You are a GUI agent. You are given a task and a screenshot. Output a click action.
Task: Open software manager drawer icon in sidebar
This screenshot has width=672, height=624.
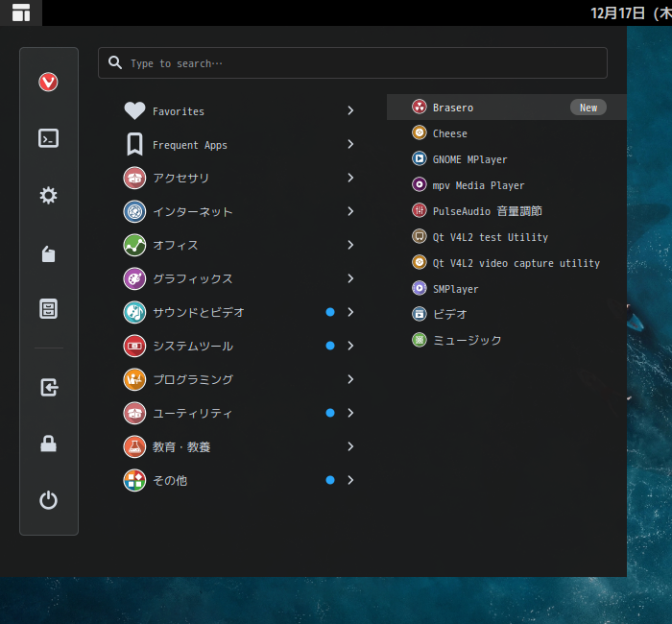(48, 308)
